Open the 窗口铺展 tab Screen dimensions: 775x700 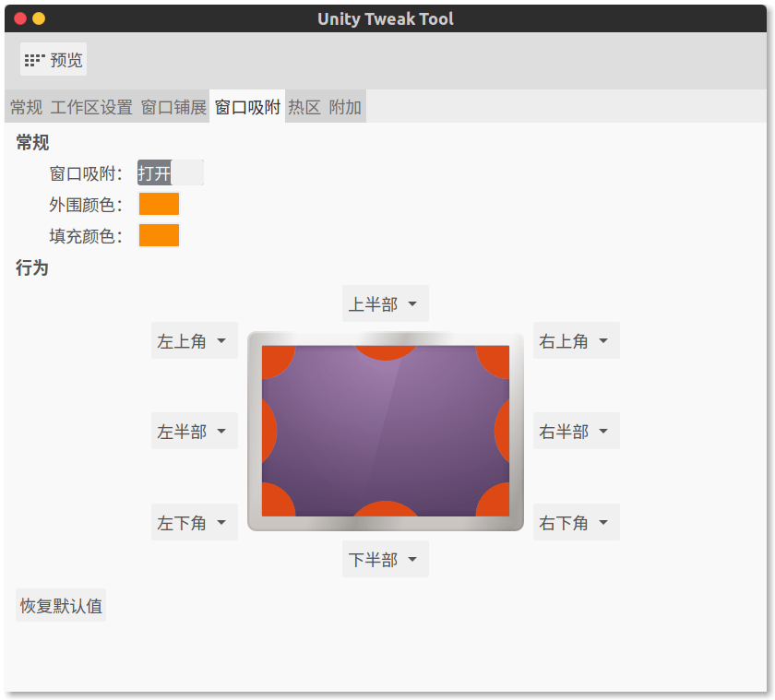173,107
